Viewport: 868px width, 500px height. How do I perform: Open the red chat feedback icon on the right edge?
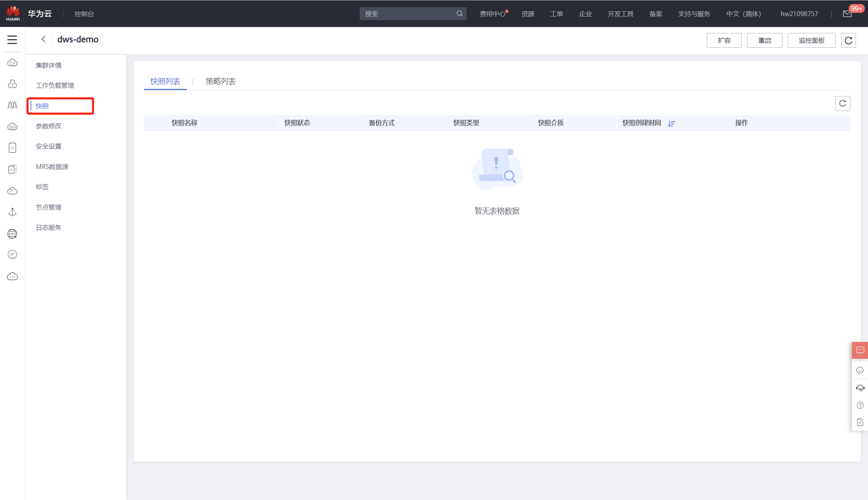pos(860,350)
